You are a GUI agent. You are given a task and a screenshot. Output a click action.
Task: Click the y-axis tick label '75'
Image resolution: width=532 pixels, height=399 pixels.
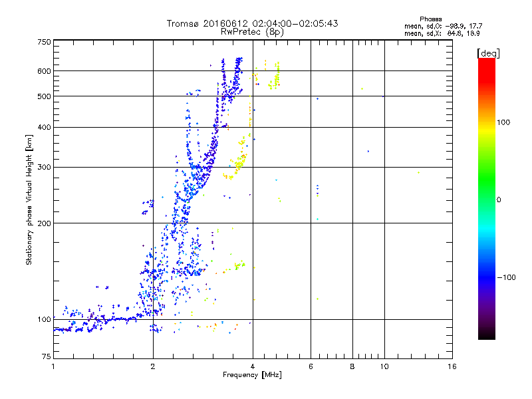click(47, 356)
